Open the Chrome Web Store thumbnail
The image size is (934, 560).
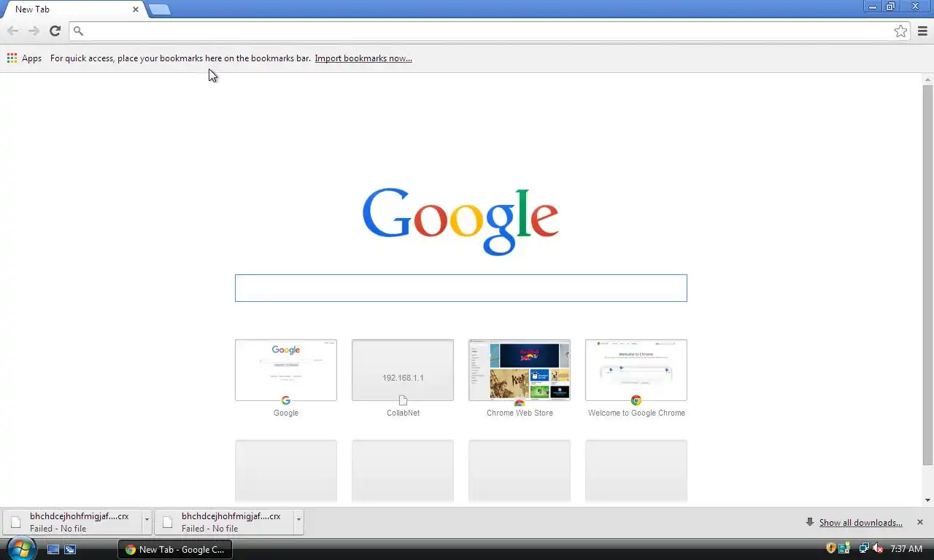point(520,370)
